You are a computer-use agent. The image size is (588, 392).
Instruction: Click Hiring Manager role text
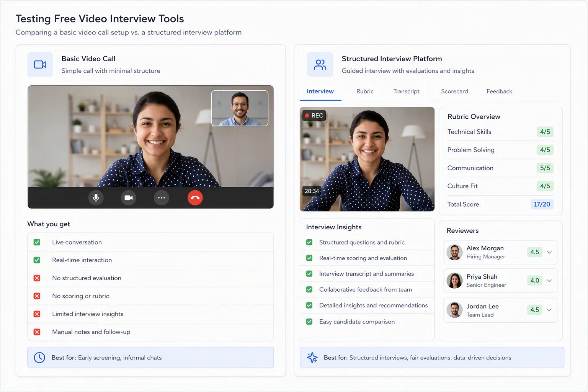click(x=486, y=257)
